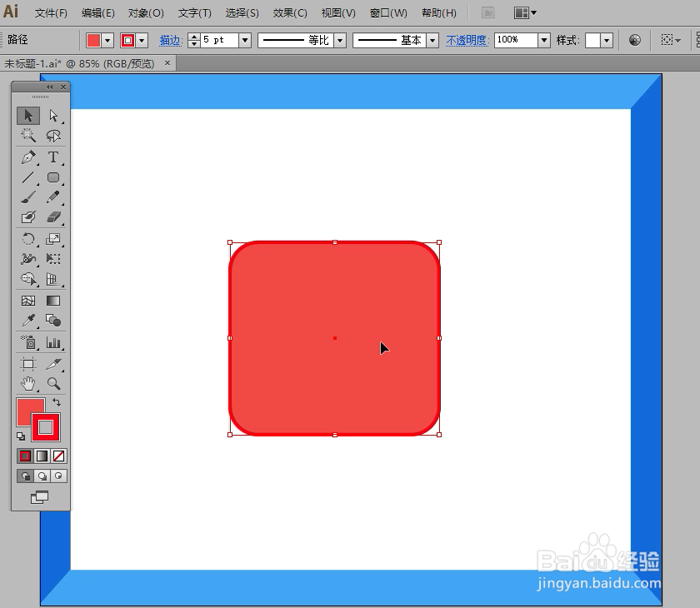Set paint mode to Gradient
Image resolution: width=700 pixels, height=608 pixels.
pyautogui.click(x=42, y=456)
